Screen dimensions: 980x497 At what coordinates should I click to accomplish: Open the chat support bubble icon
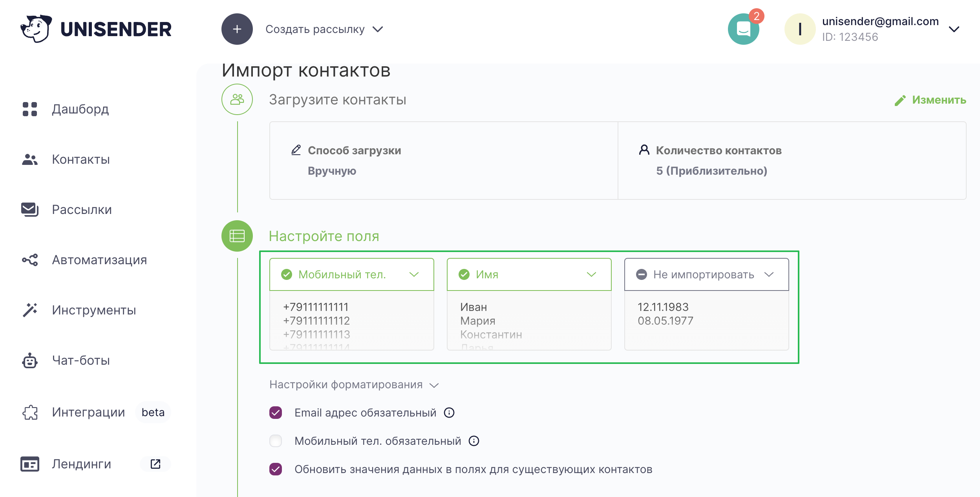pyautogui.click(x=743, y=29)
